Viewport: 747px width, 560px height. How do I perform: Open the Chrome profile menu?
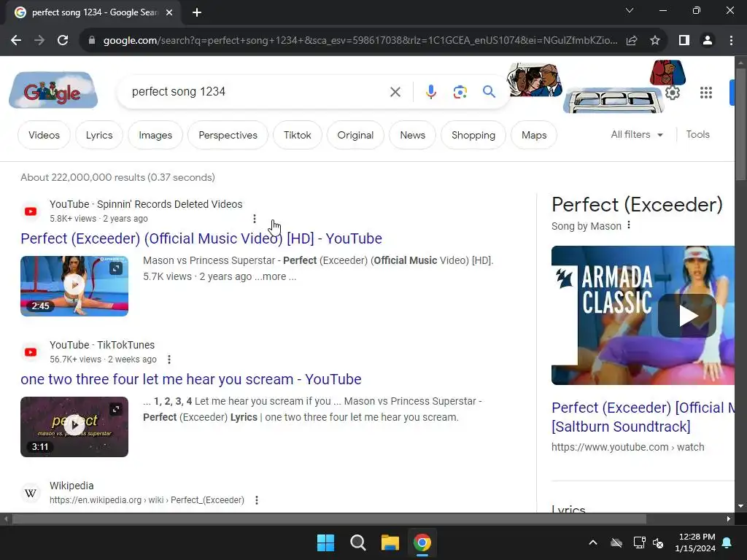(x=708, y=41)
